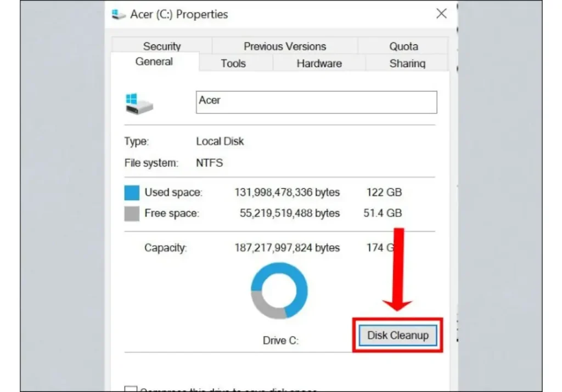Click the 'Capacity:' label
The image size is (562, 392).
tap(166, 248)
